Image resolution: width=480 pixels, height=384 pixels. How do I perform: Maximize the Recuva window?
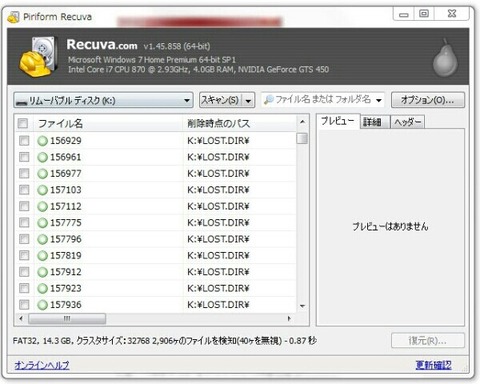pyautogui.click(x=424, y=14)
